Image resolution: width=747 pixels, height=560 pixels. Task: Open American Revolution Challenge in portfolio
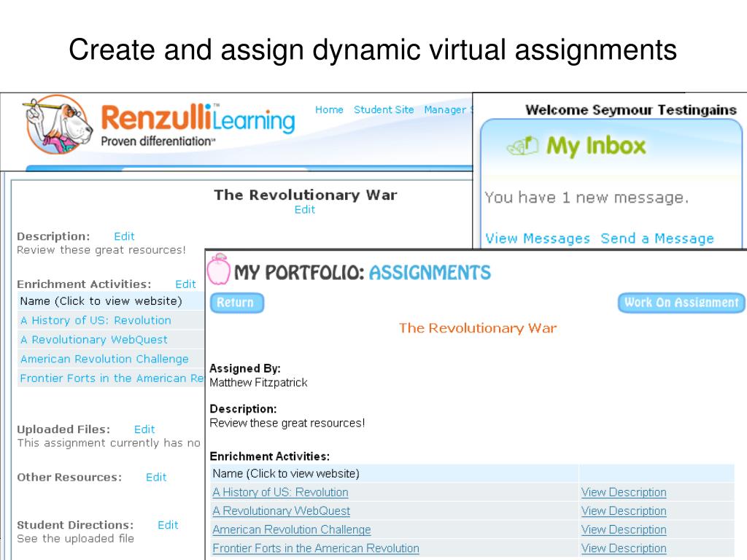[292, 529]
